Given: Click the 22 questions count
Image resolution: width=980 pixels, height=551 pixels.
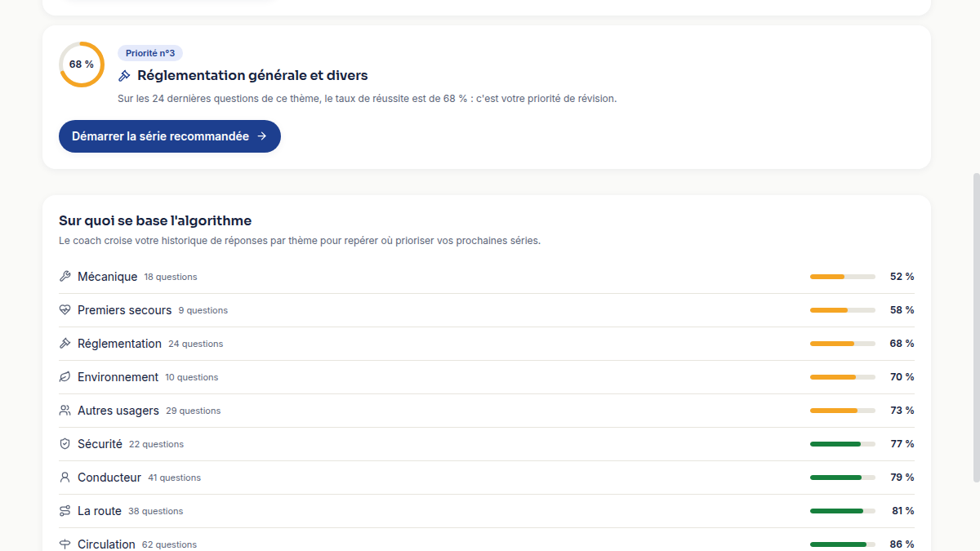Looking at the screenshot, I should (157, 445).
